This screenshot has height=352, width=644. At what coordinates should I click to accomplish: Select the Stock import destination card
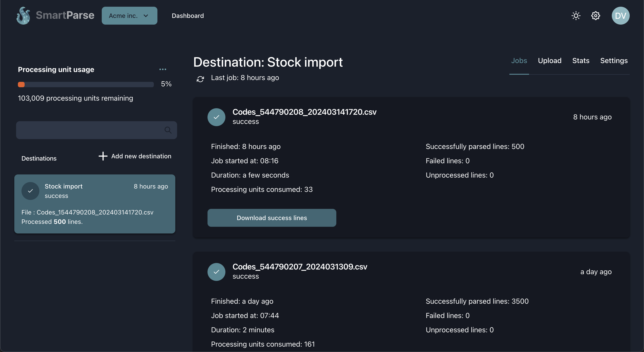[95, 204]
